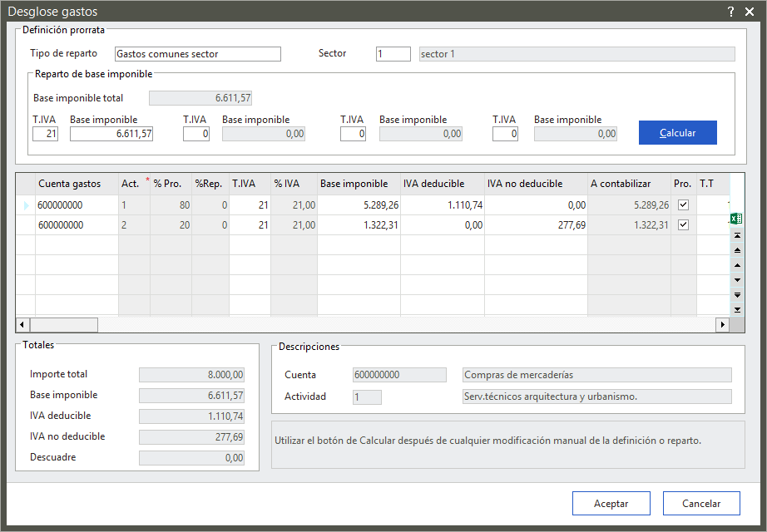Image resolution: width=767 pixels, height=532 pixels.
Task: Click the Excel export icon beside the grid
Action: click(x=735, y=219)
